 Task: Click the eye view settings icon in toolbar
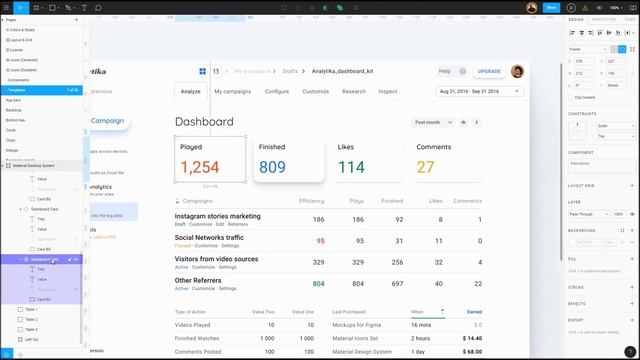click(599, 8)
